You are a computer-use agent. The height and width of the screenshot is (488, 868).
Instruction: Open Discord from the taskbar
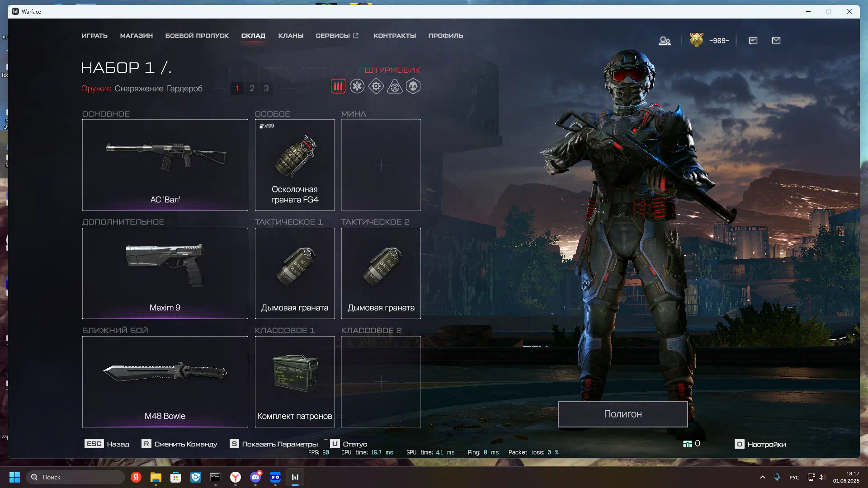tap(255, 477)
